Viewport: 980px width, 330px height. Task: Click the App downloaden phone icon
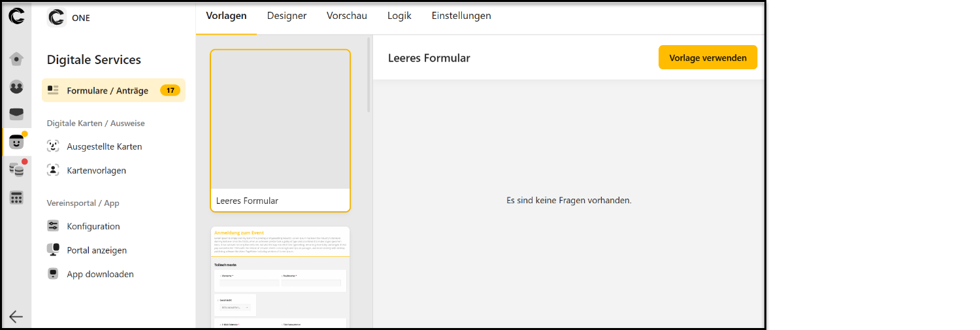53,274
